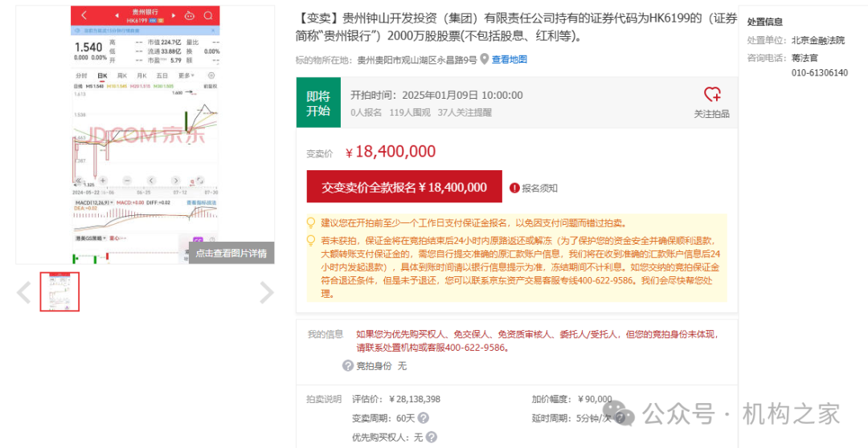Click the 即将开始 green status badge
Viewport: 868px width, 448px height.
pos(318,104)
